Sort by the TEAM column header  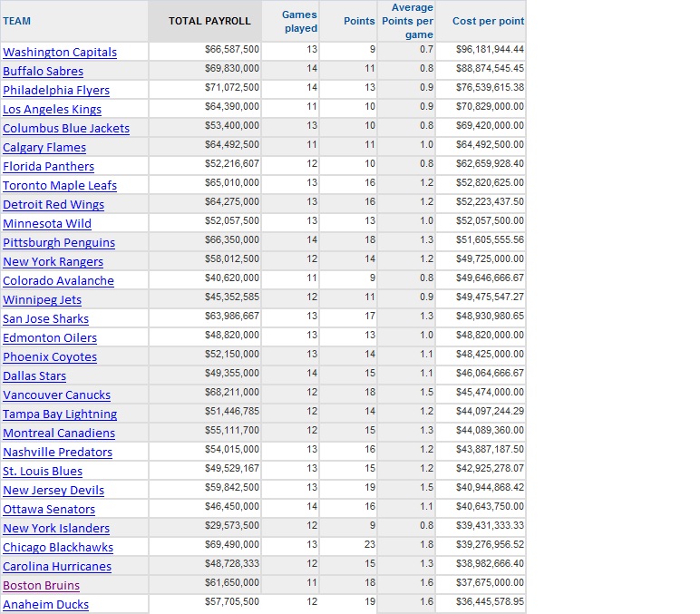[x=16, y=21]
